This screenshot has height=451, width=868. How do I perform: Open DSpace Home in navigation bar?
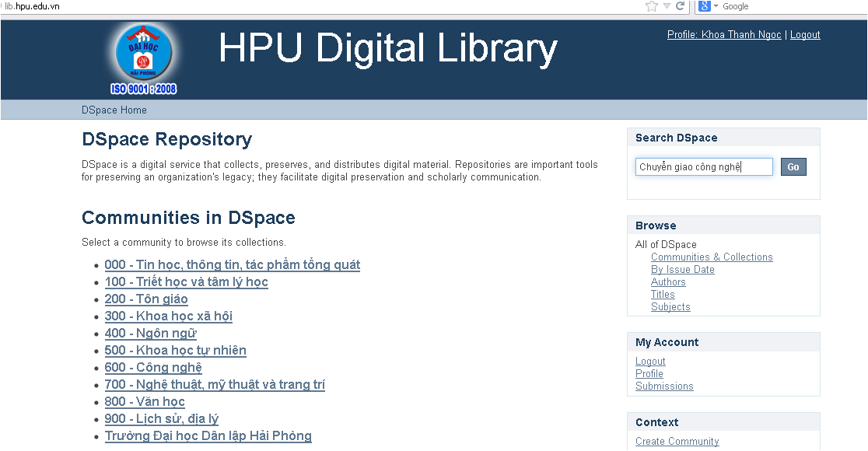pos(114,110)
